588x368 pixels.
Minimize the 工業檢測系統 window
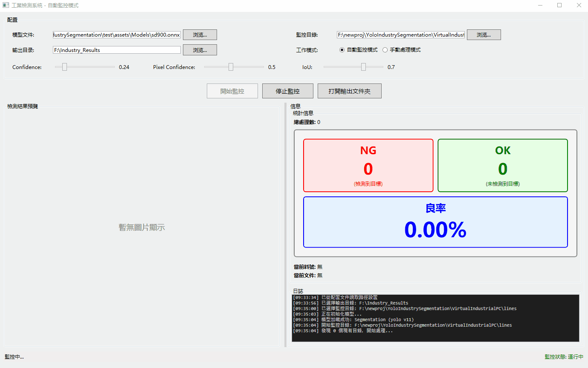(x=540, y=6)
